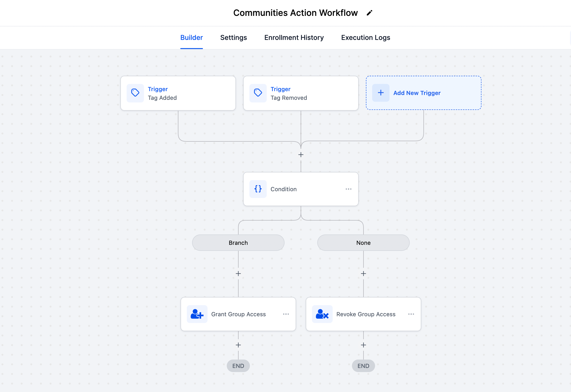The width and height of the screenshot is (571, 392).
Task: Click the plus below the Branch label
Action: click(x=238, y=273)
